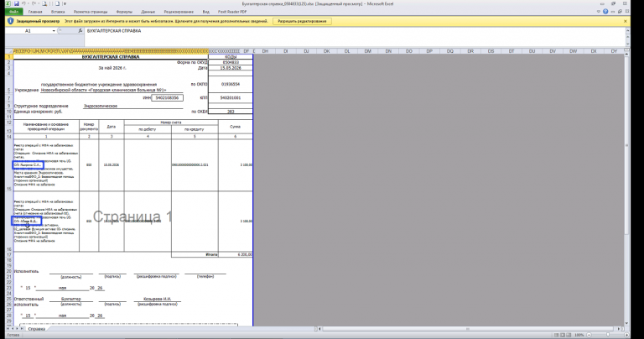Click the Excel application icon in title bar

pyautogui.click(x=8, y=3)
